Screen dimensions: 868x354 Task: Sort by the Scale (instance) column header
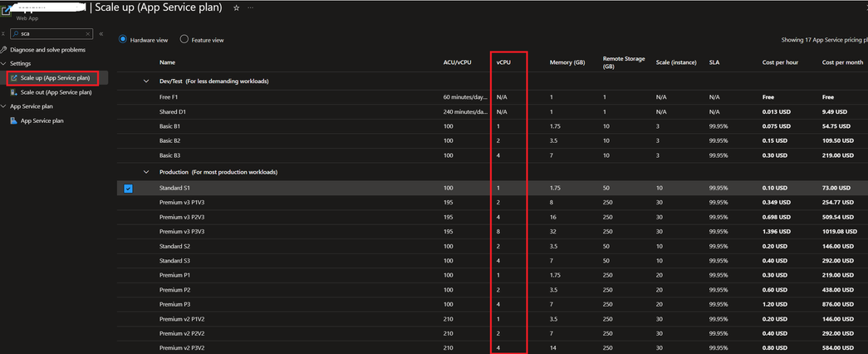pyautogui.click(x=676, y=62)
